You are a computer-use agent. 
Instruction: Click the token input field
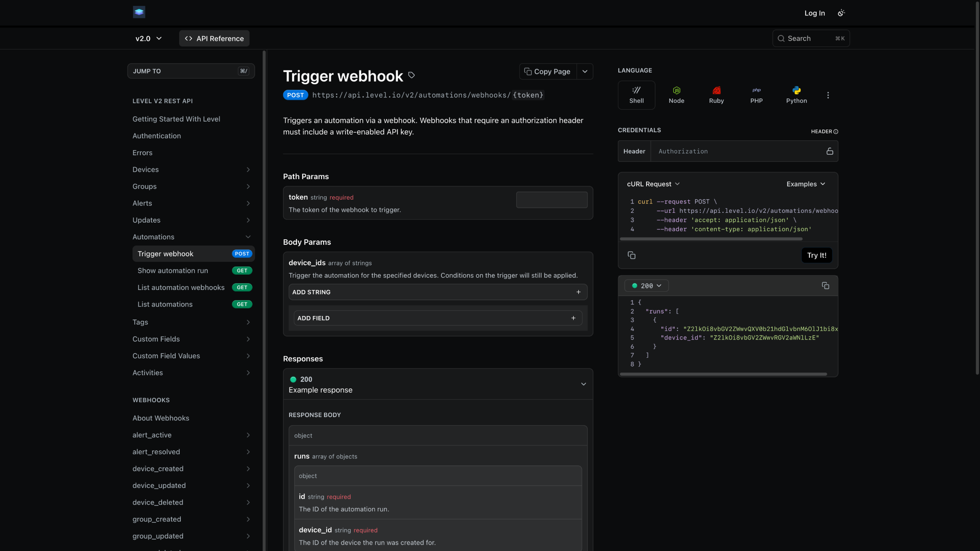(552, 200)
